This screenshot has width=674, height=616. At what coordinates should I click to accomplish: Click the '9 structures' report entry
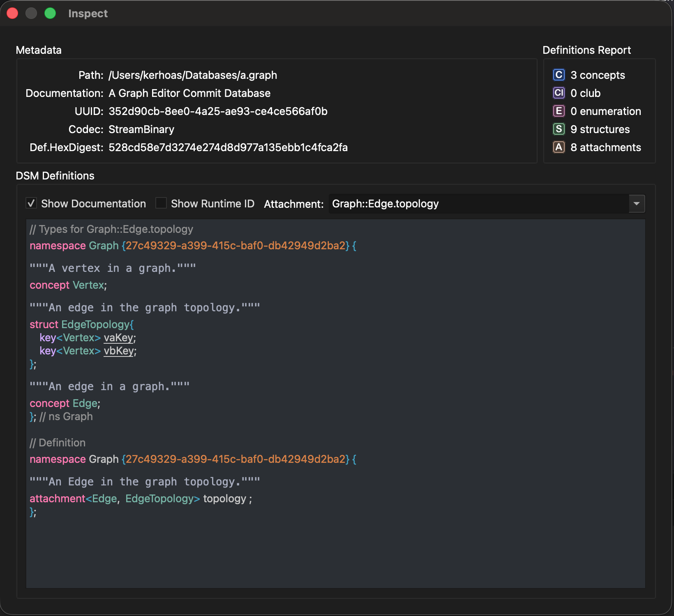(600, 129)
